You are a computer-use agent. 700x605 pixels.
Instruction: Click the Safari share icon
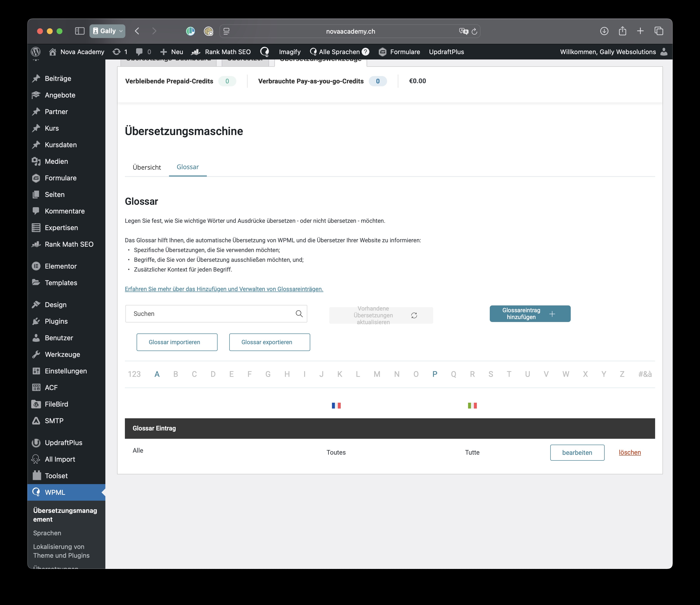622,31
